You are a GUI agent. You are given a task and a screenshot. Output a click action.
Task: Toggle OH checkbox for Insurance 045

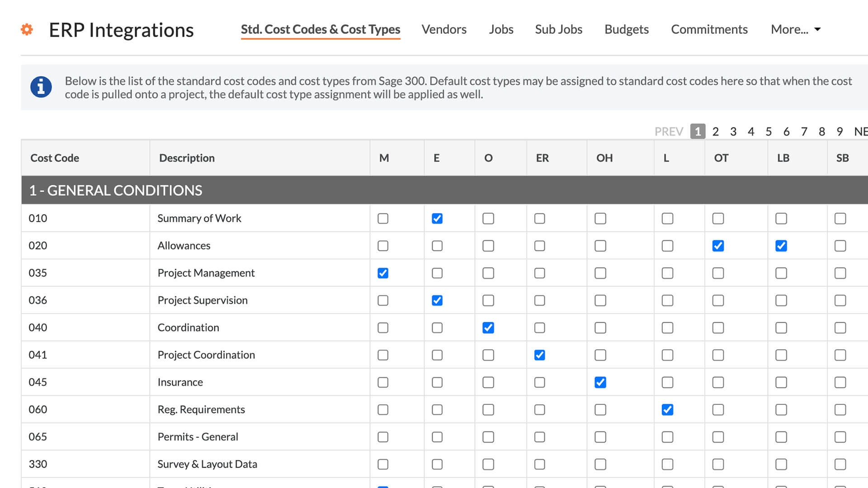600,382
